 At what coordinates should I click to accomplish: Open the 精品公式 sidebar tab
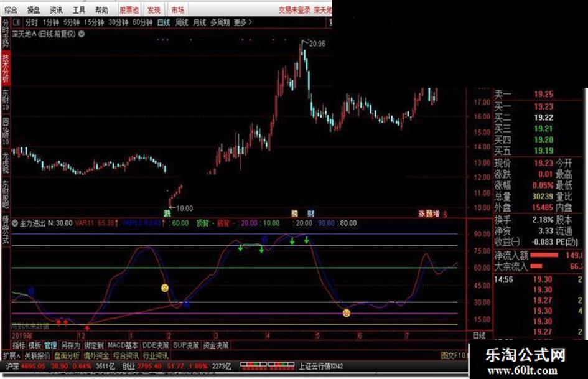click(6, 228)
